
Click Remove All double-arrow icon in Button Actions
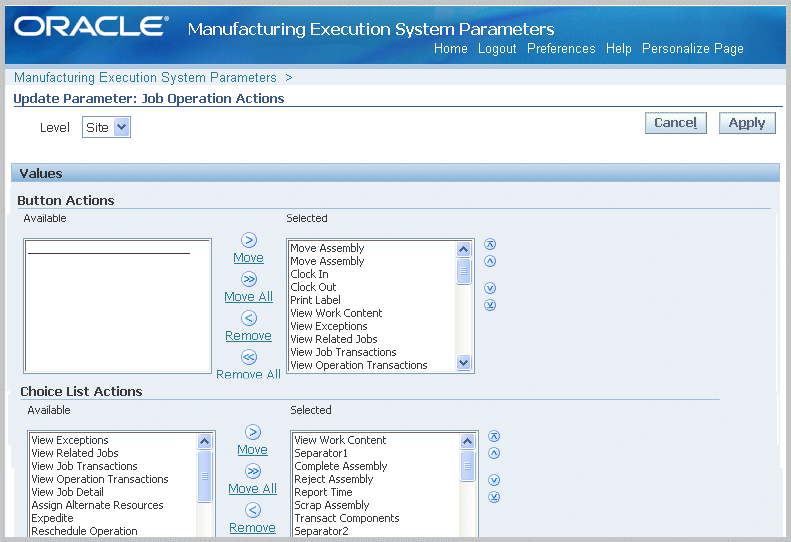(249, 357)
